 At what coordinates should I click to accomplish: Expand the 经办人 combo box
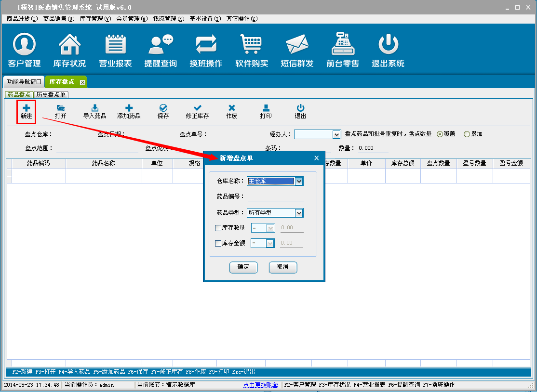tap(336, 135)
